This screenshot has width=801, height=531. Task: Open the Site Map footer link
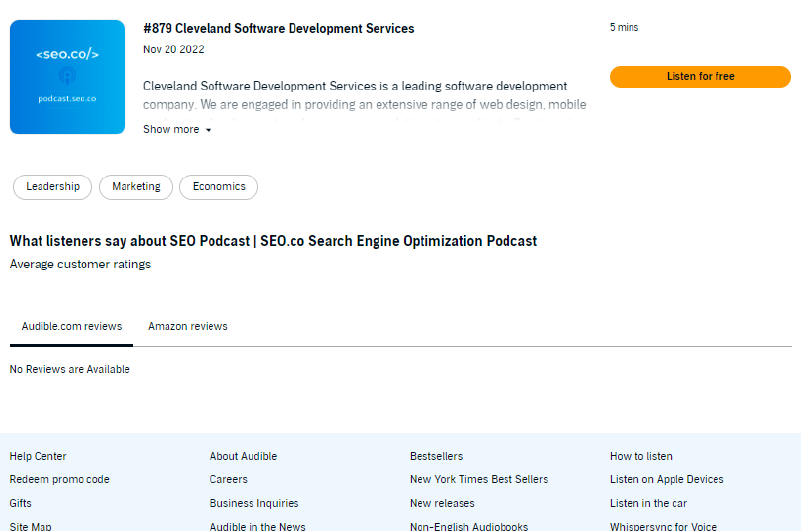pyautogui.click(x=30, y=526)
